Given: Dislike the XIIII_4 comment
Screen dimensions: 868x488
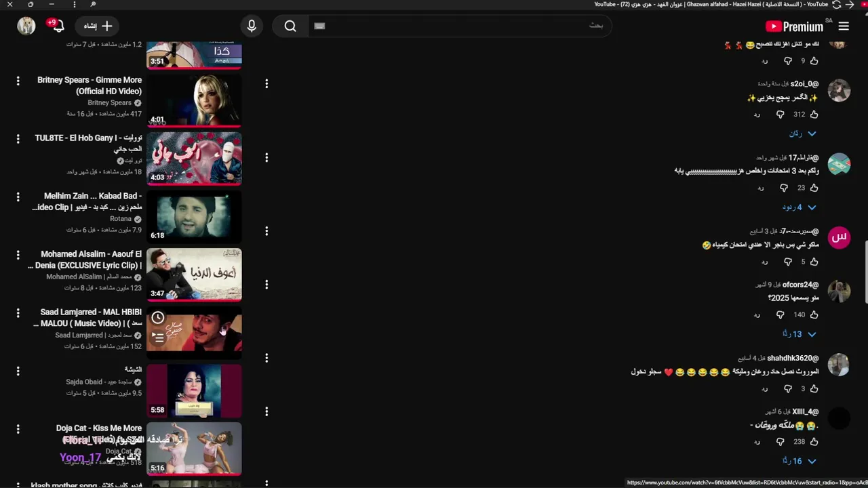Looking at the screenshot, I should pos(780,442).
